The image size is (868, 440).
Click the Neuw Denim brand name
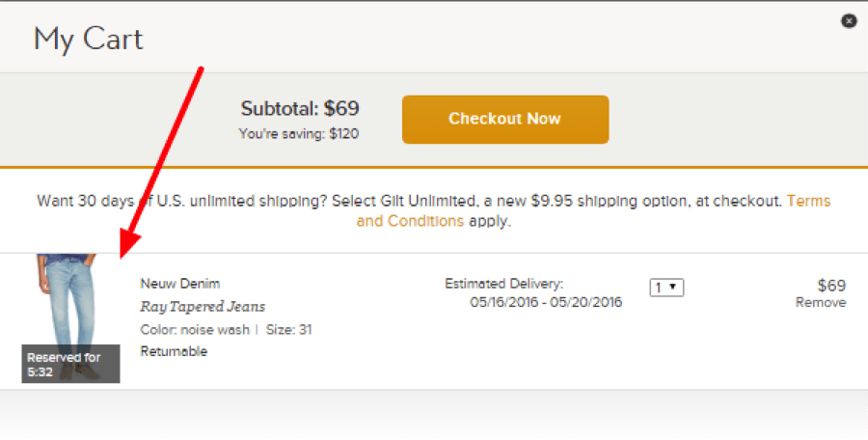click(x=180, y=283)
